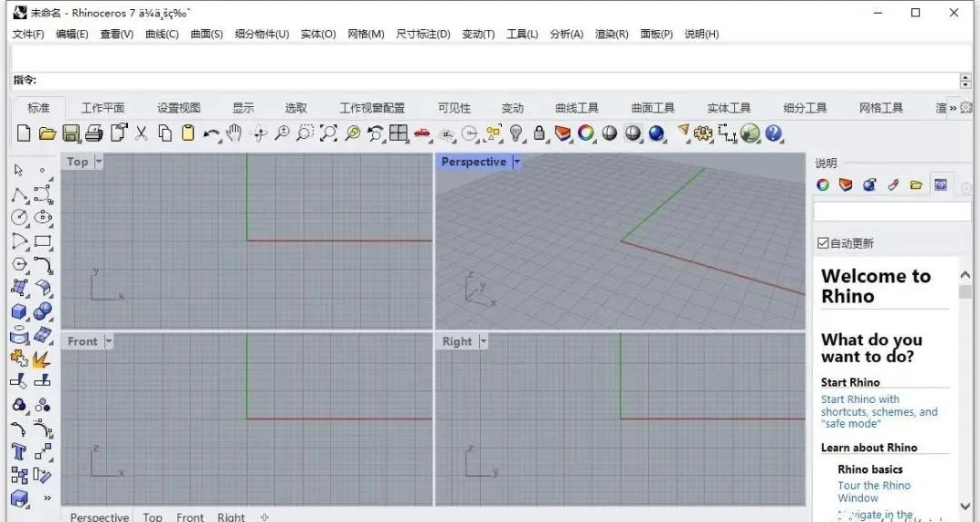Undo the last action with the arrow icon
The image size is (980, 522).
211,133
